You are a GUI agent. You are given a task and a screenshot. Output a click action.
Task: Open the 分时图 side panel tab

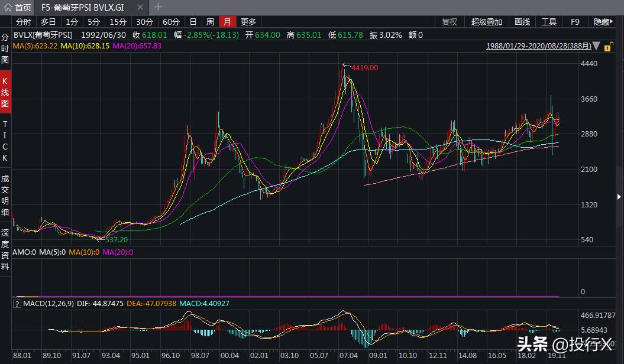(x=5, y=48)
